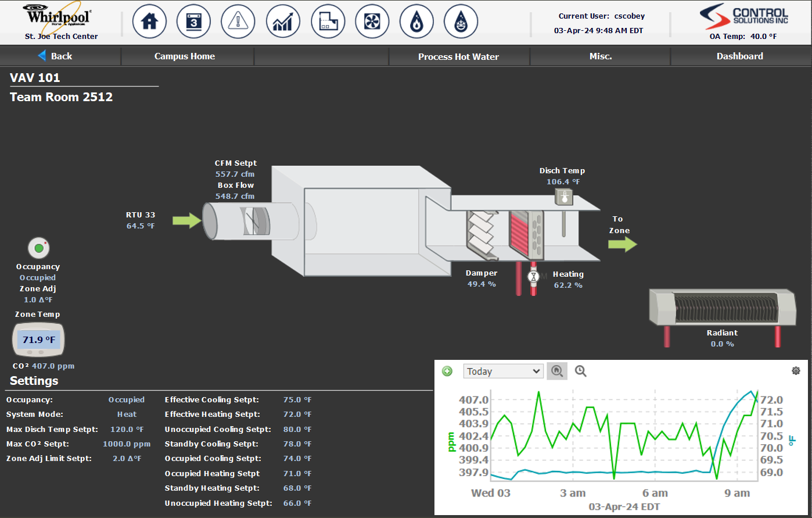Image resolution: width=812 pixels, height=518 pixels.
Task: Open the Dashboard tab
Action: (x=740, y=56)
